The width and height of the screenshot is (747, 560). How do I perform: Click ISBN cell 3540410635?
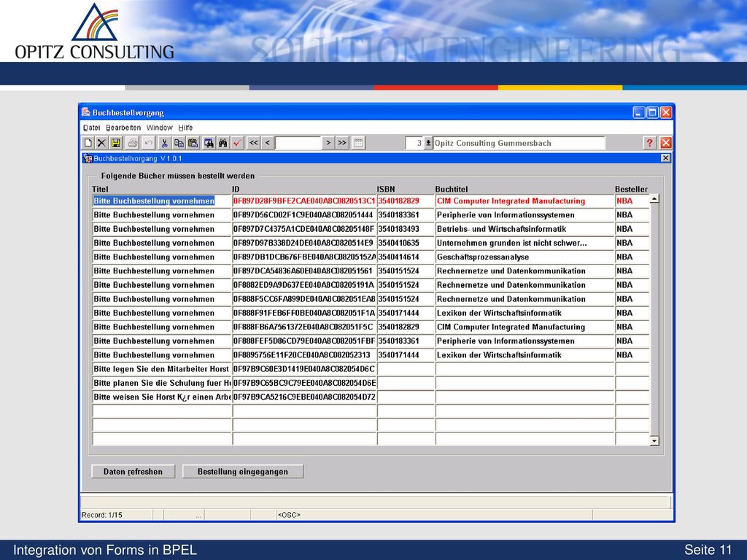[x=406, y=243]
